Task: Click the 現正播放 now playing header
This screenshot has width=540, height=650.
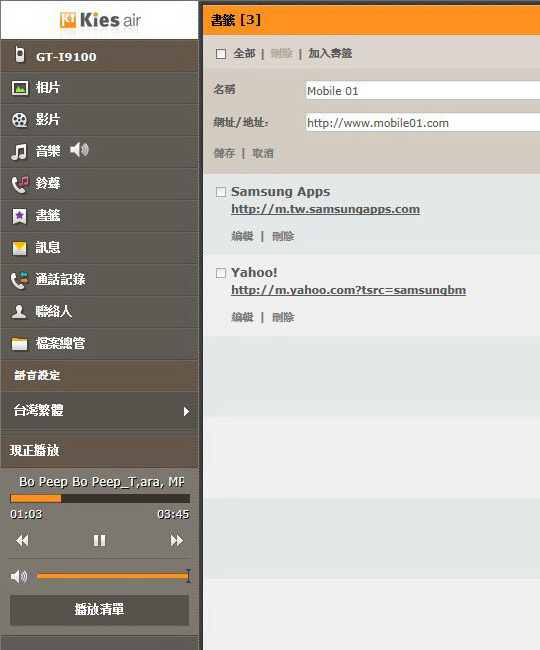Action: 99,451
